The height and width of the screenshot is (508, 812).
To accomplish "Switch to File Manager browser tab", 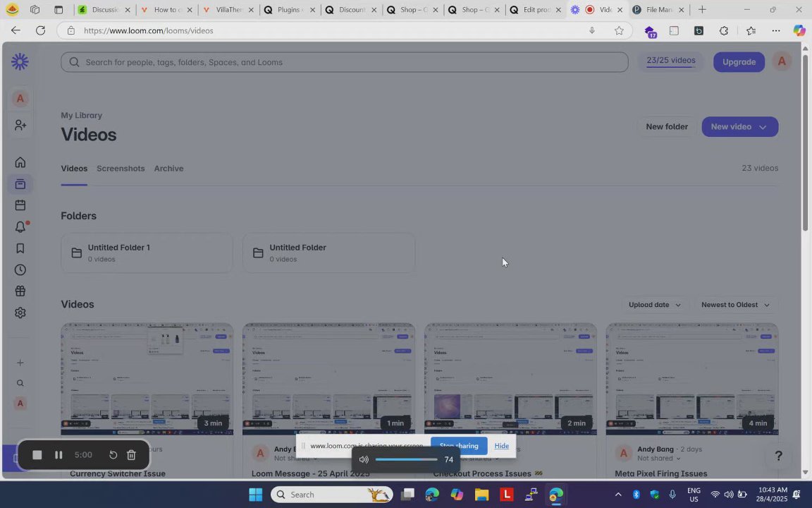I will tap(659, 10).
